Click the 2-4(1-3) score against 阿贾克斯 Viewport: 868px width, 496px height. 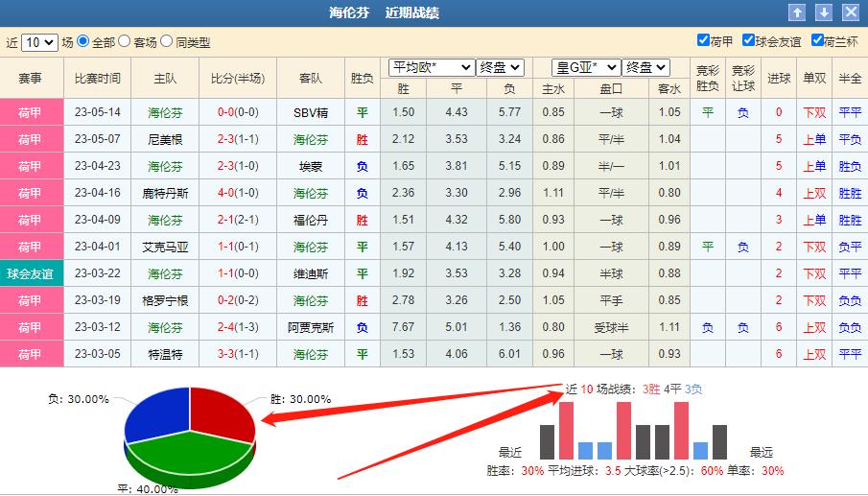238,327
